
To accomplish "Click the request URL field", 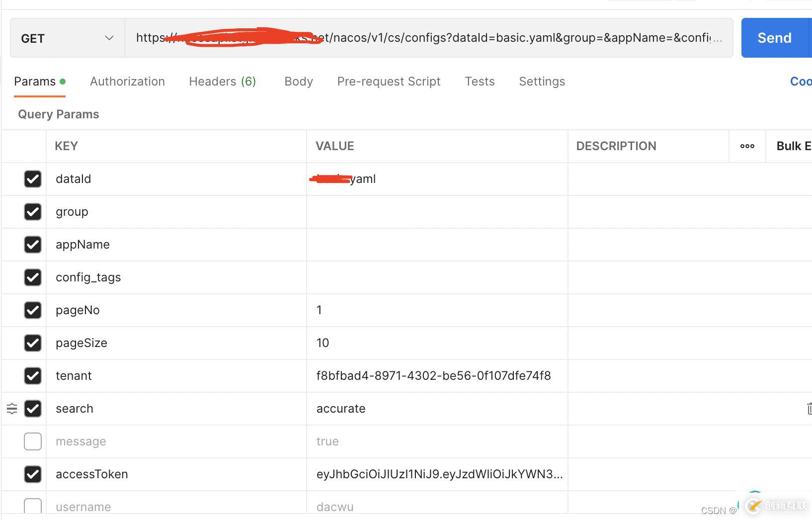I will [x=427, y=38].
